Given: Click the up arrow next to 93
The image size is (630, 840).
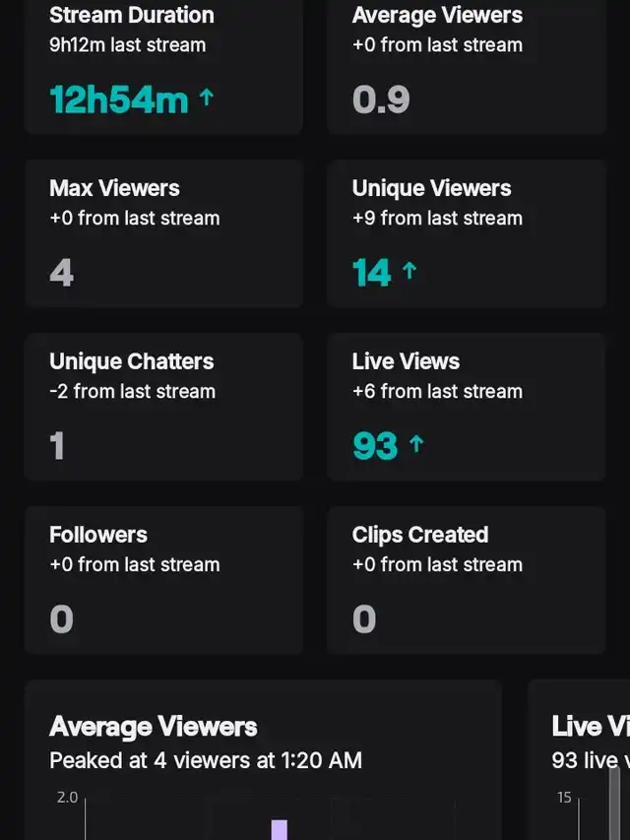Looking at the screenshot, I should [415, 444].
